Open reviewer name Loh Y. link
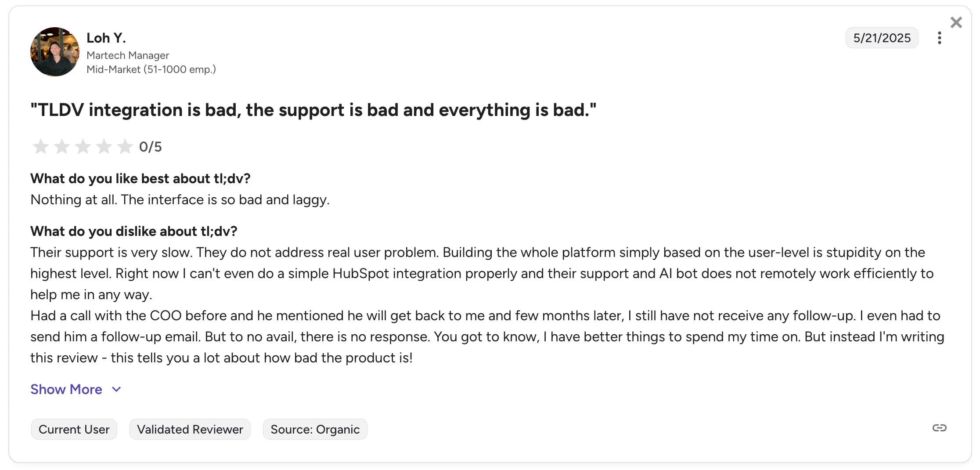The image size is (980, 470). pos(106,37)
